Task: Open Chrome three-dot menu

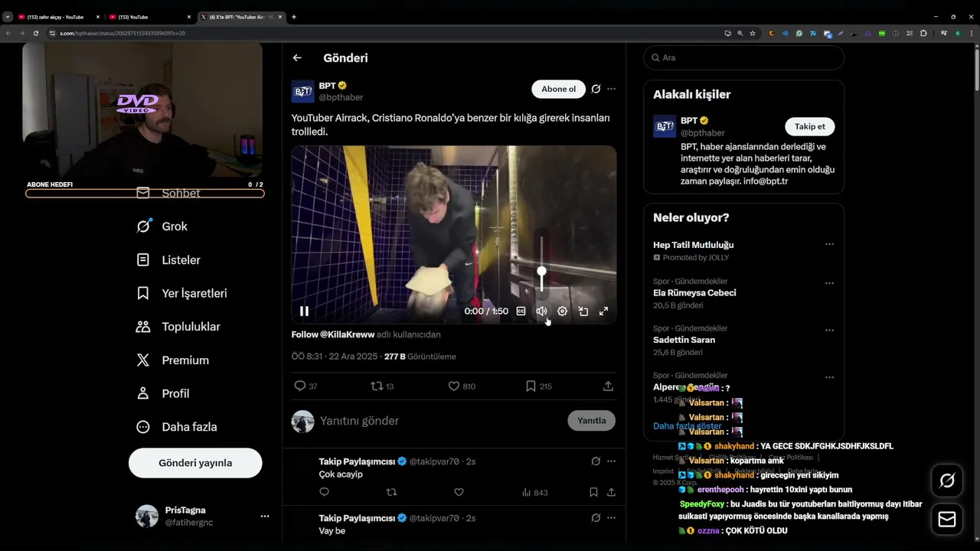Action: point(972,33)
